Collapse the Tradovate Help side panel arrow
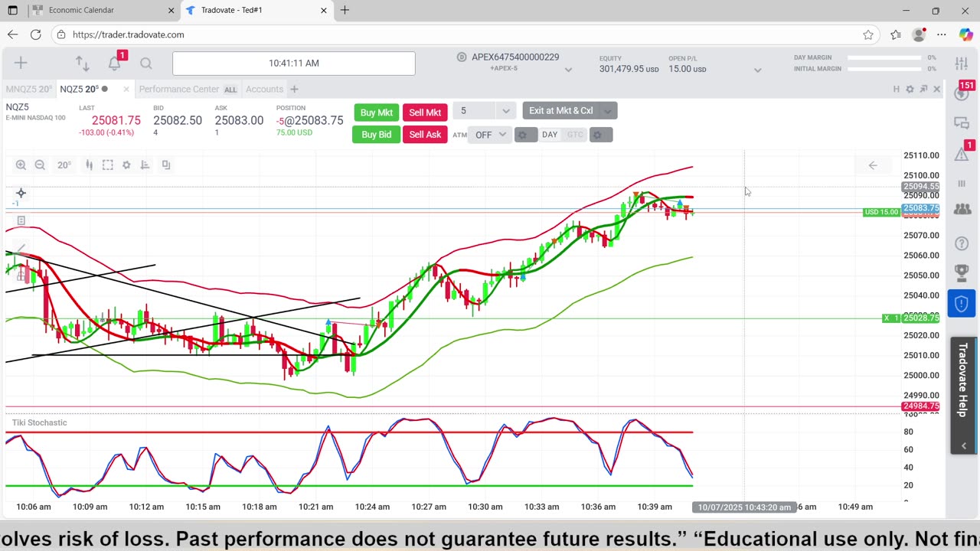 tap(963, 446)
